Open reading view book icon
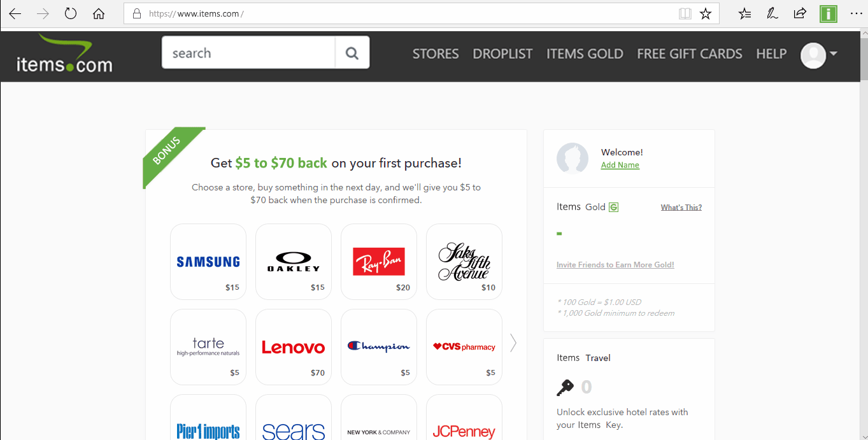Screen dimensions: 868x440 pos(685,14)
